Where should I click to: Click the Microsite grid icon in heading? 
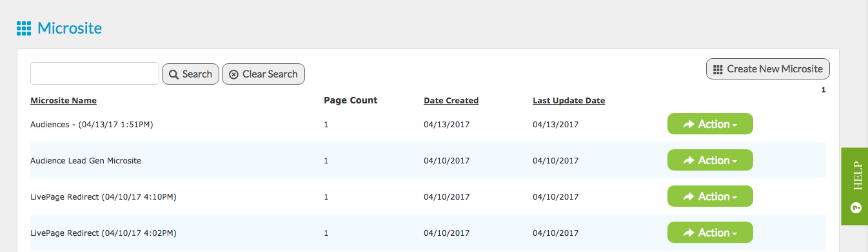point(24,28)
